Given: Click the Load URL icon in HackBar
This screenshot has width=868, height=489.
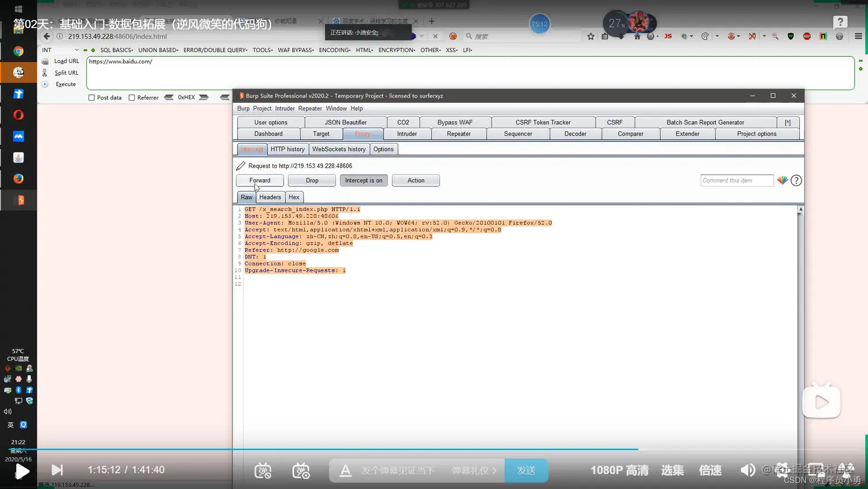Looking at the screenshot, I should click(x=45, y=61).
